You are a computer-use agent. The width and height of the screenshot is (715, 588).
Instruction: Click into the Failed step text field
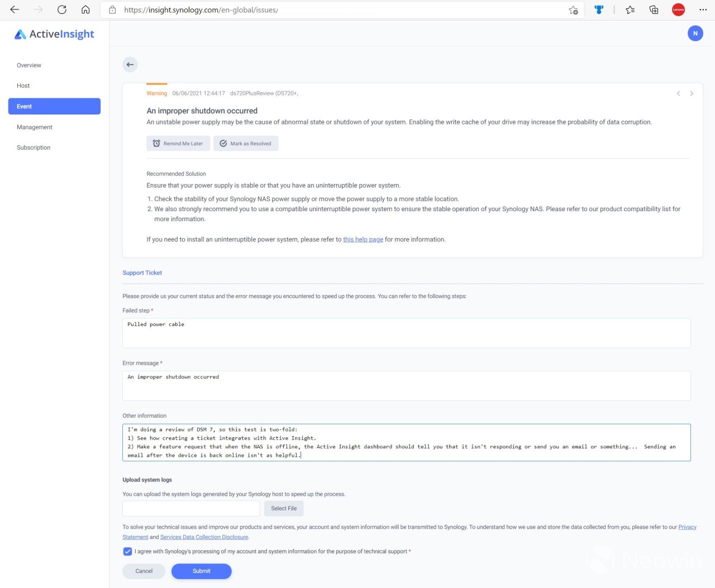pos(407,333)
